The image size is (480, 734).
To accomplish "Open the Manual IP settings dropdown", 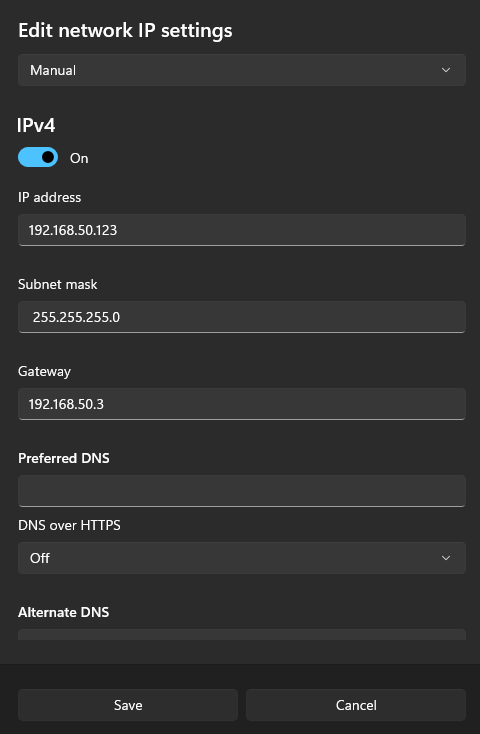I will click(242, 70).
